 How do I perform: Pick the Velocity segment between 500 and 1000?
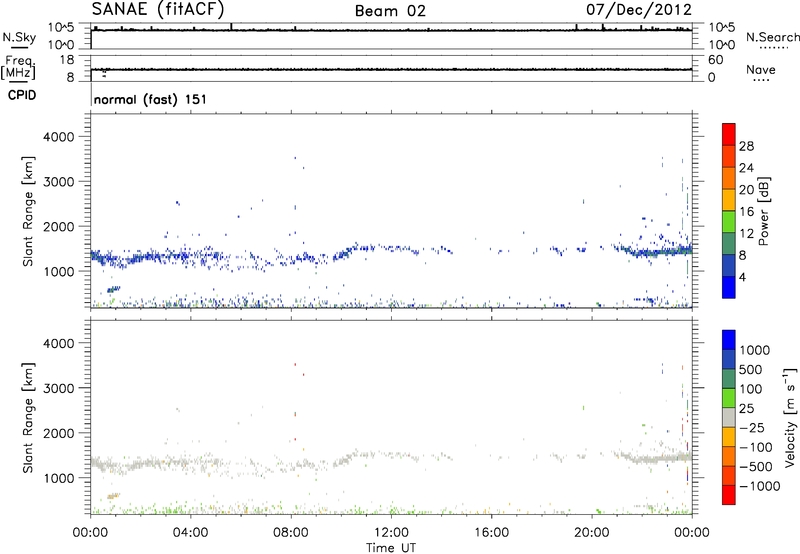coord(729,359)
